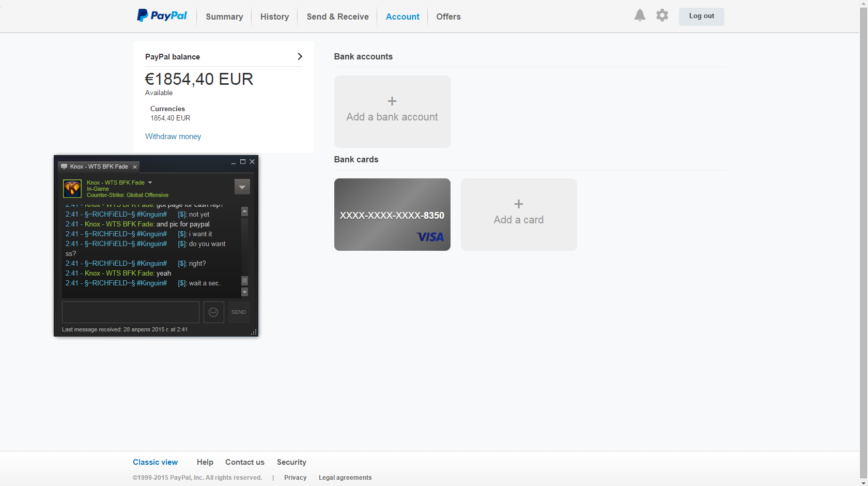Click the chat message 'wait a sec.'

(205, 283)
